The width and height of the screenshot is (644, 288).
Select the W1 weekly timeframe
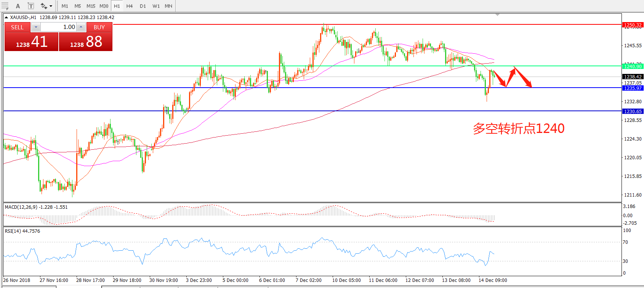(x=156, y=6)
